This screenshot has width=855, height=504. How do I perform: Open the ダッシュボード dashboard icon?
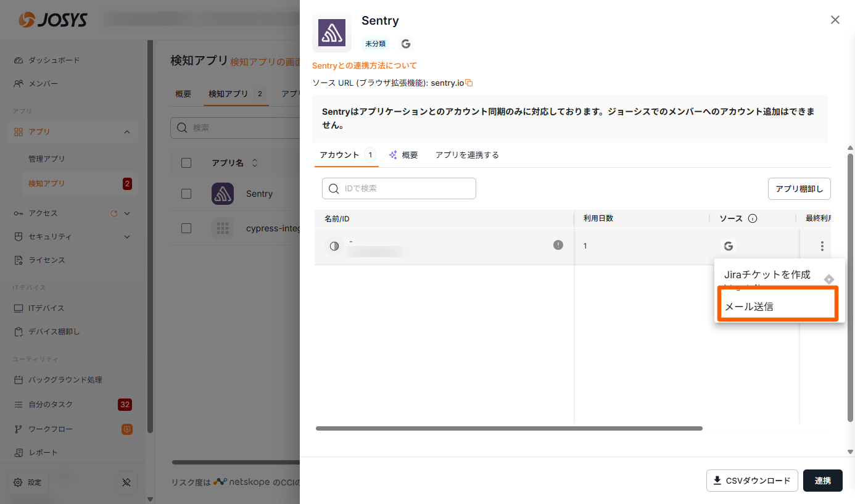click(18, 60)
